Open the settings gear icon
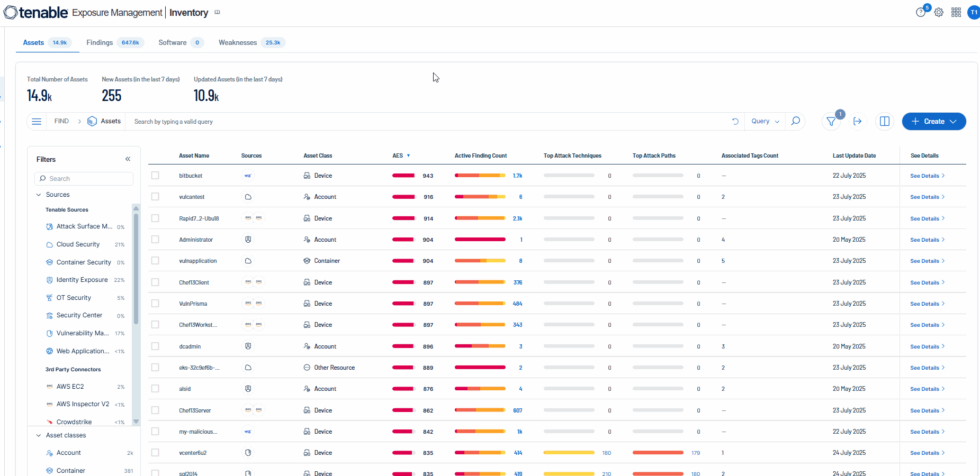 pos(939,13)
